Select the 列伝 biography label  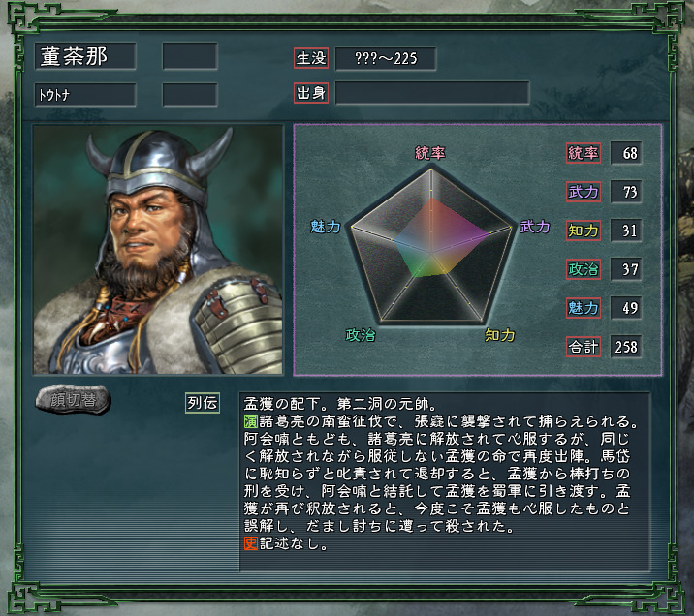[203, 402]
